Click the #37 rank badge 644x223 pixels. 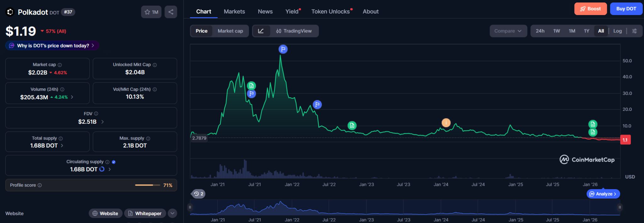pyautogui.click(x=68, y=12)
